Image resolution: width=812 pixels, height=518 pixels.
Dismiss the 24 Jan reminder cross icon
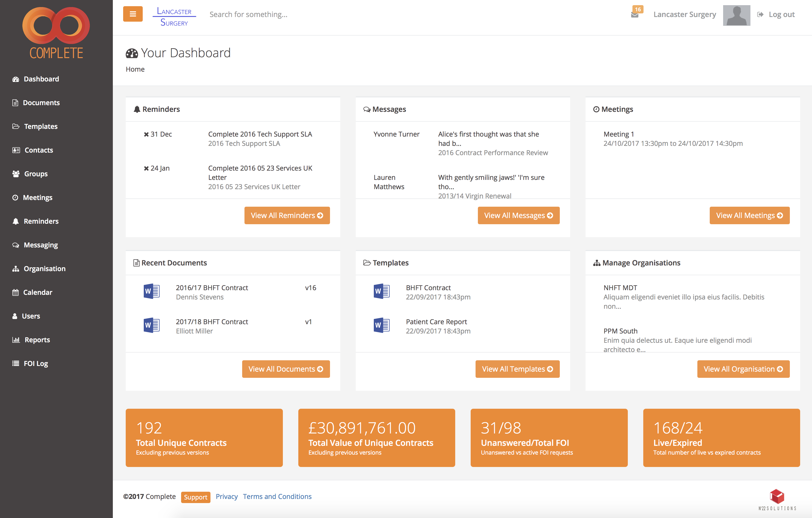(146, 168)
